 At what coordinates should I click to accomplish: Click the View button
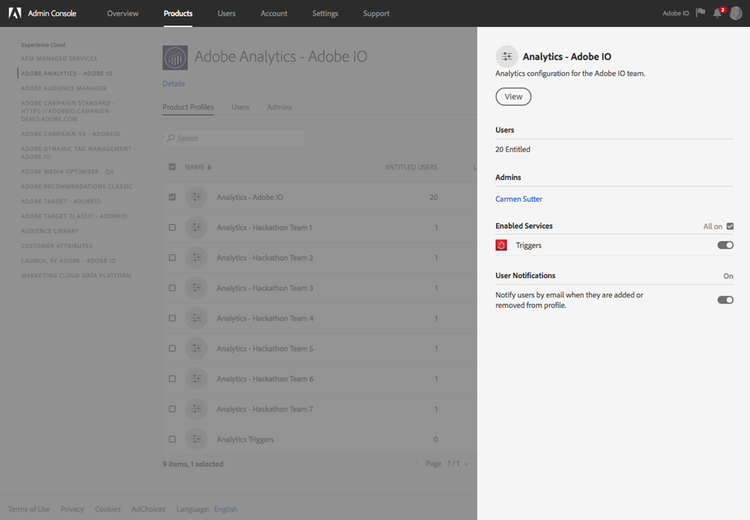click(x=513, y=97)
